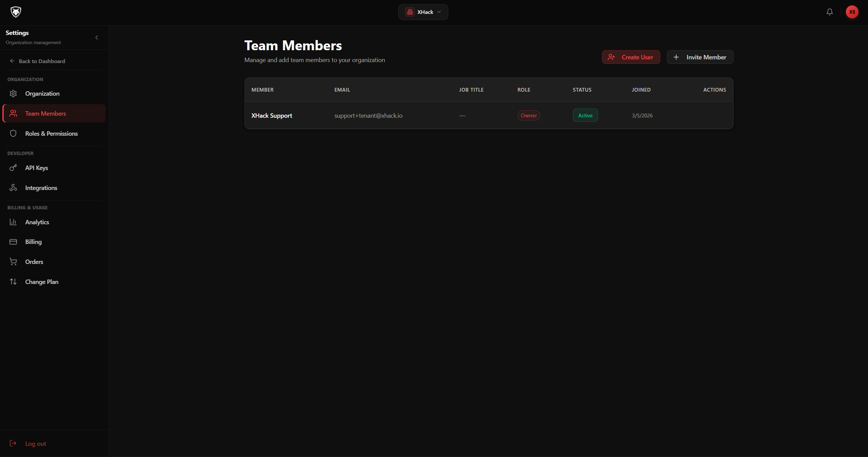Click the Billing credit card icon
868x457 pixels.
coord(13,242)
